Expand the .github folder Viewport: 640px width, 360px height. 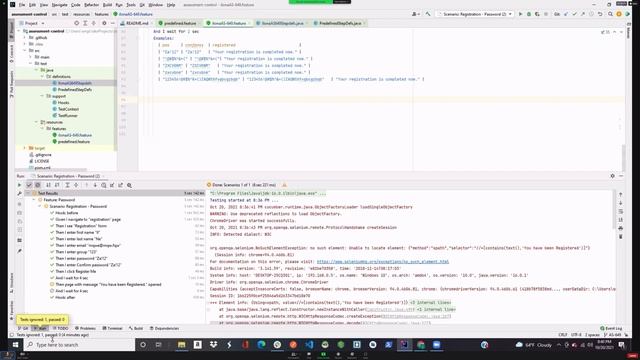(x=25, y=38)
